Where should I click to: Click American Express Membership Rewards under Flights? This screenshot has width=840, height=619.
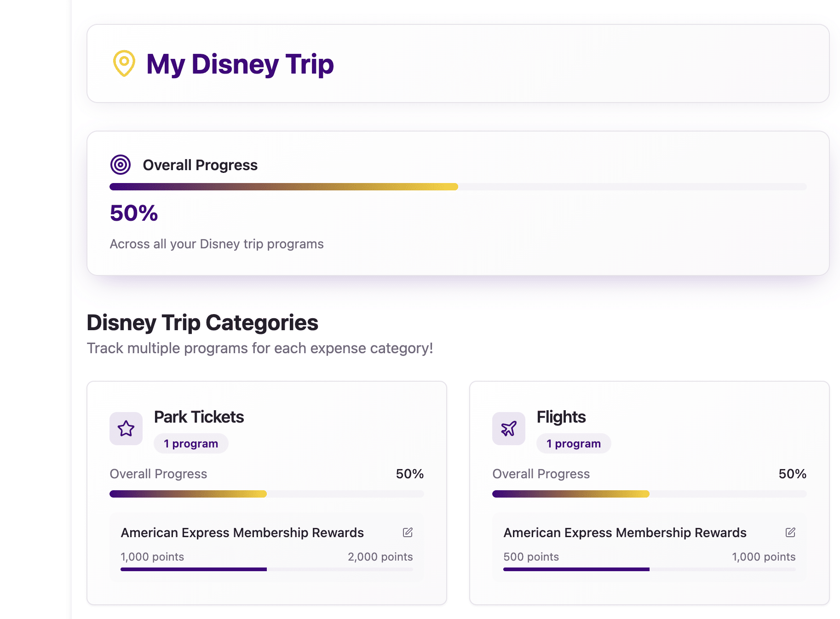(625, 533)
